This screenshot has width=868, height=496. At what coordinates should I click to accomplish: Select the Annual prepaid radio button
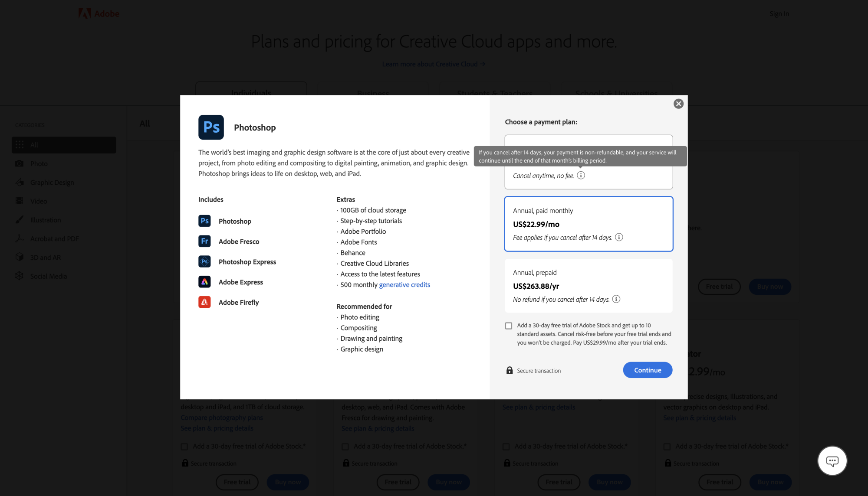click(x=589, y=286)
